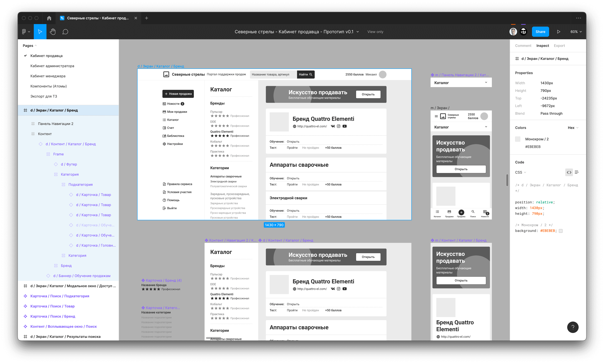The height and width of the screenshot is (364, 604).
Task: Open the Компоненты (Атомы) page
Action: click(49, 86)
